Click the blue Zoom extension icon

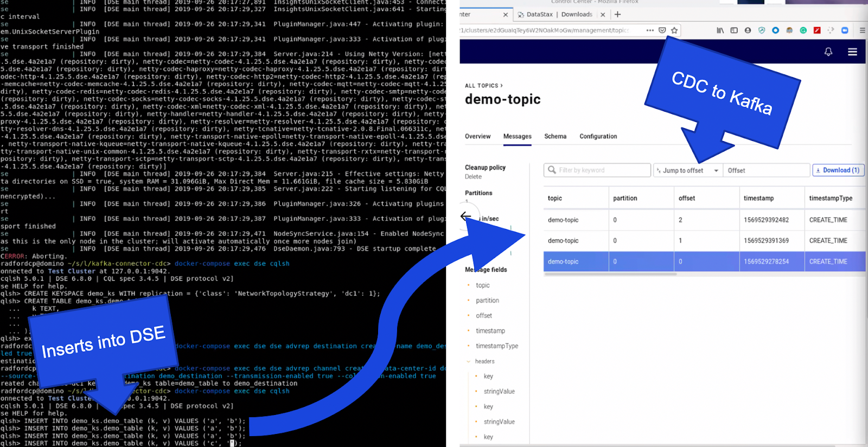click(x=845, y=30)
